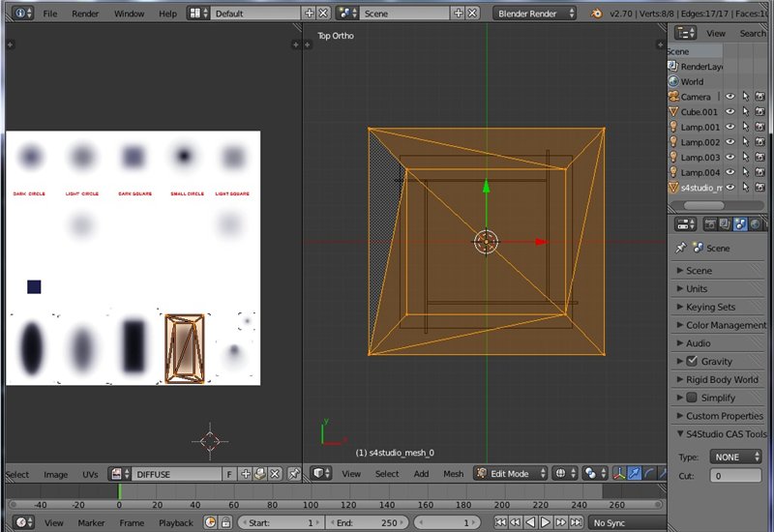The height and width of the screenshot is (532, 774).
Task: Open the Mesh menu in 3D view header
Action: coord(453,474)
